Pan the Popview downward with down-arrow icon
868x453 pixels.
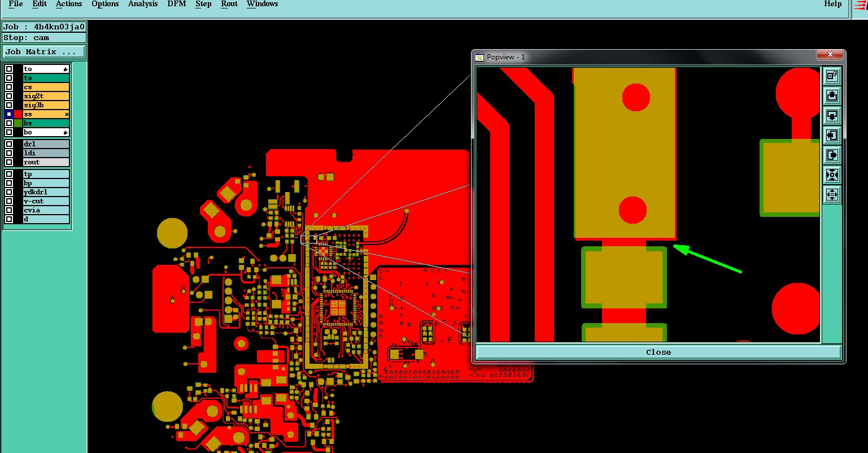(832, 115)
